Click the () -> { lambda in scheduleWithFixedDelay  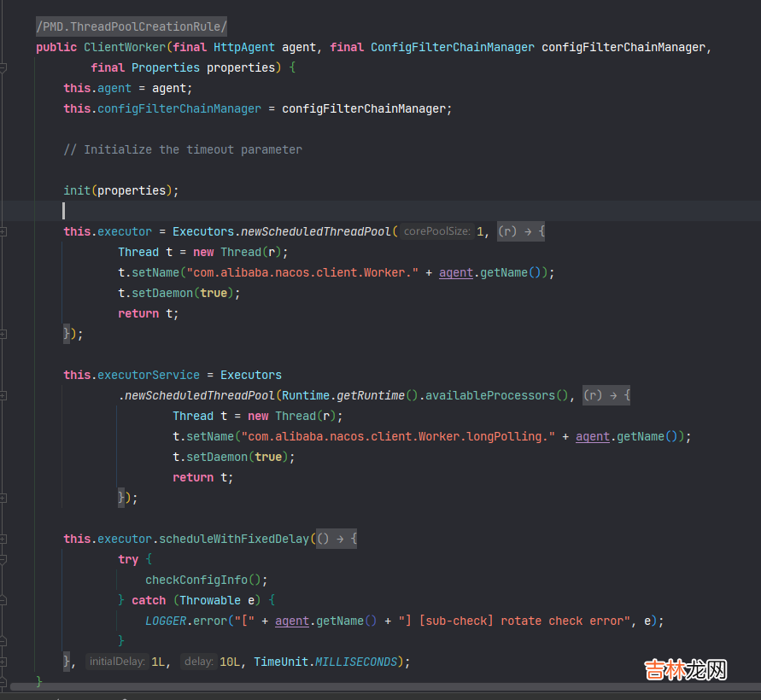pos(336,539)
